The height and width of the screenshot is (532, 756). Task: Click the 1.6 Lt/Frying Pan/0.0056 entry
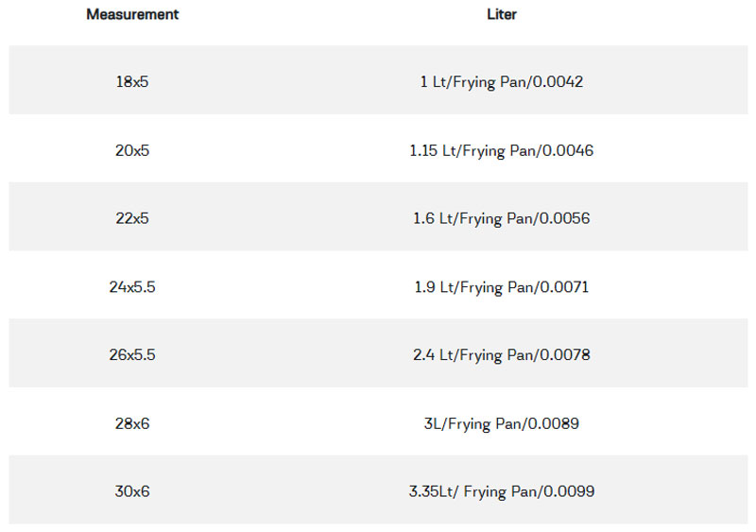[x=502, y=218]
